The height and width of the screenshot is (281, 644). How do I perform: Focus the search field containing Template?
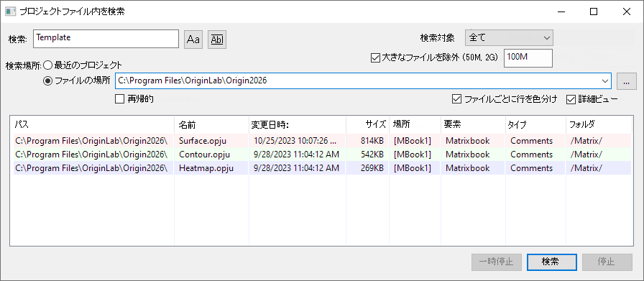point(106,39)
